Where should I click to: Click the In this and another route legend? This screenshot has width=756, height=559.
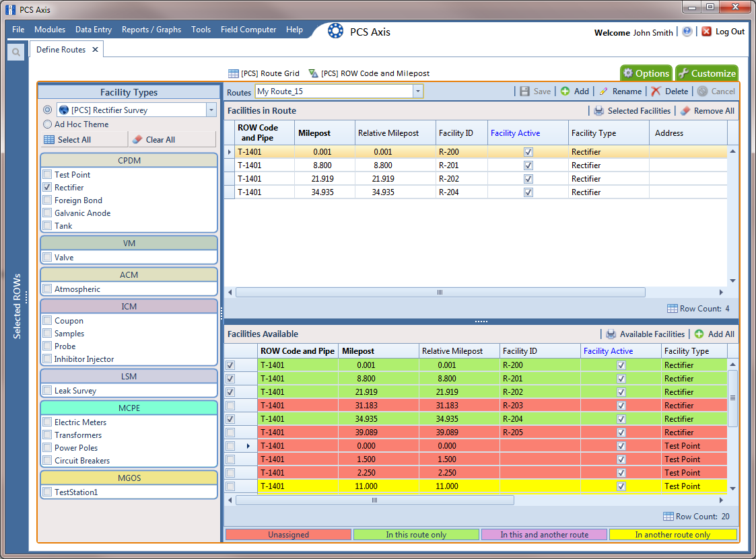tap(545, 534)
